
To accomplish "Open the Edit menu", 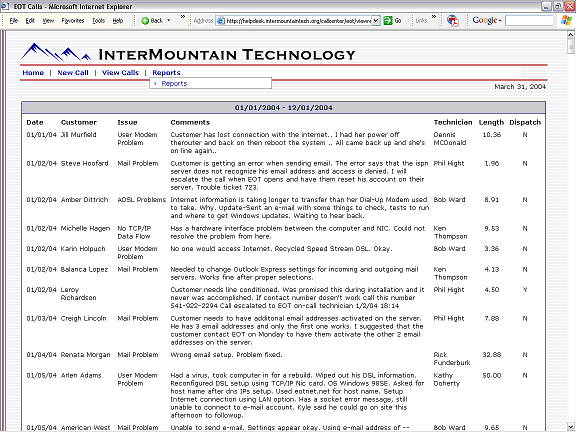I will 30,21.
